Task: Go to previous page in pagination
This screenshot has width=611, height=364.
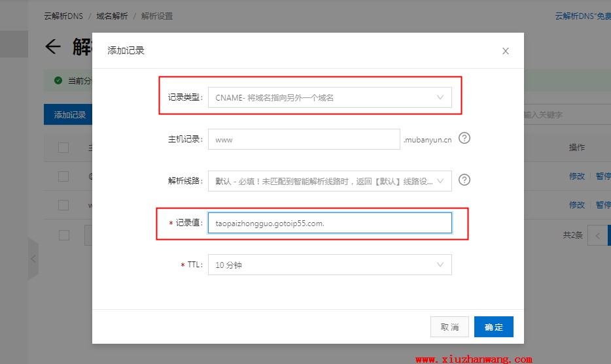Action: [597, 235]
